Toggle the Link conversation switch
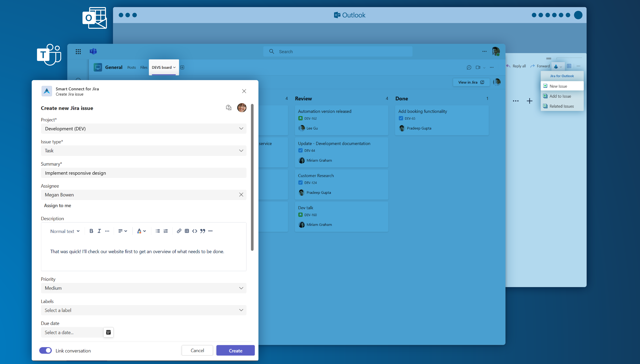 click(x=45, y=350)
